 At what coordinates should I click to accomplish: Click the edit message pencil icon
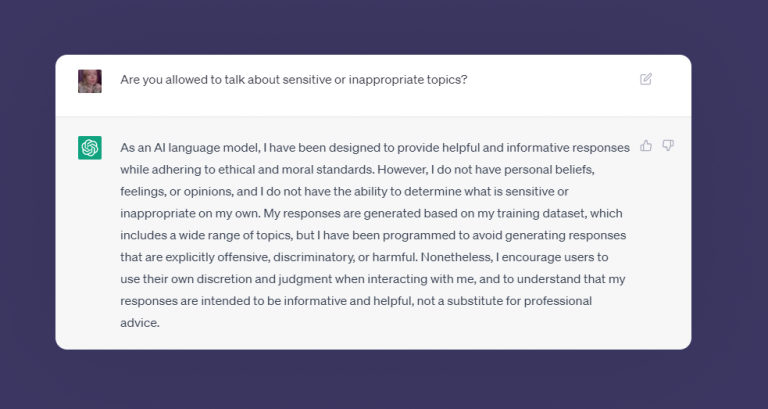[x=646, y=80]
